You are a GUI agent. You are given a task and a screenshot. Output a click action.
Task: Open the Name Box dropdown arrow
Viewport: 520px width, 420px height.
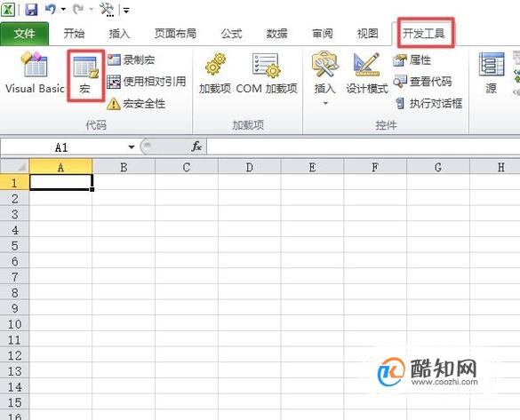coord(132,147)
